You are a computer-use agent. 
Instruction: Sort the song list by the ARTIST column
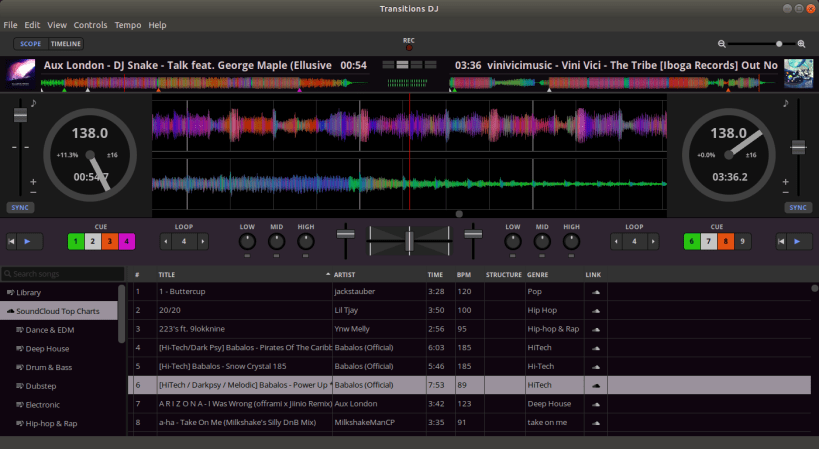click(x=345, y=273)
